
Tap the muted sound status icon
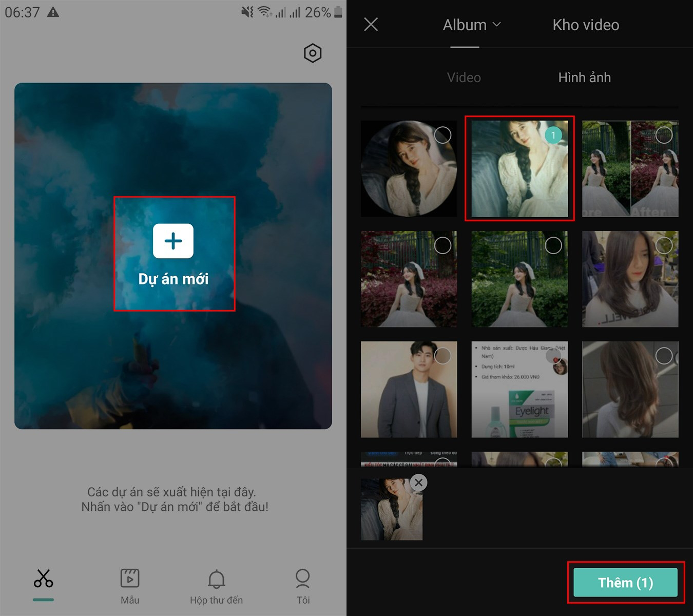[247, 12]
